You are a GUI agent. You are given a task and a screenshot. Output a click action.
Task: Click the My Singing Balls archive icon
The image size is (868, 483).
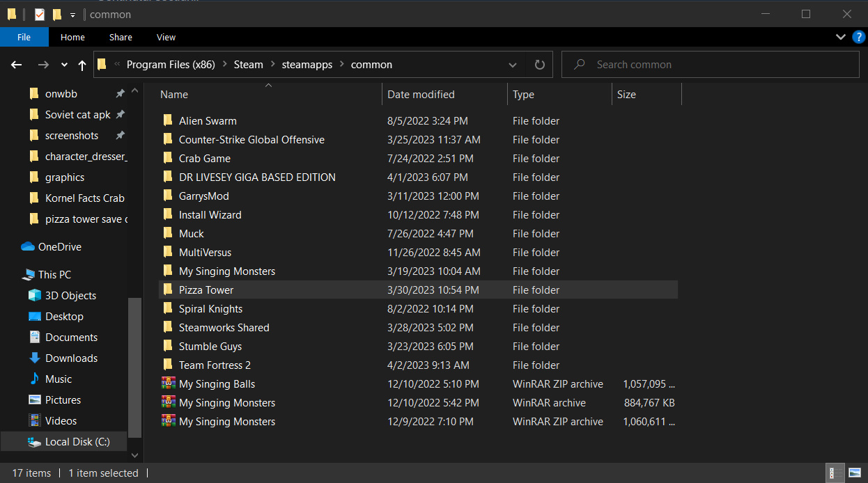pos(168,383)
